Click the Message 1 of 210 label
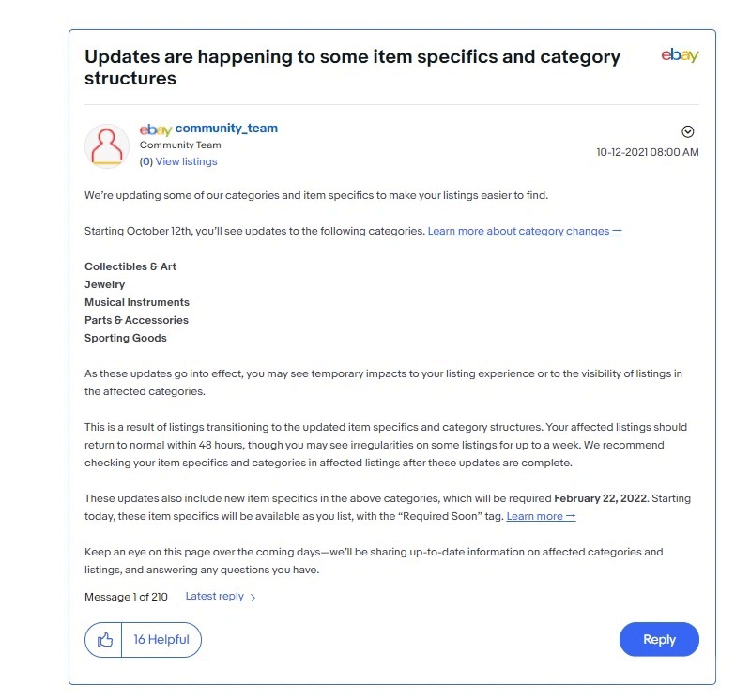The width and height of the screenshot is (735, 700). (x=126, y=597)
